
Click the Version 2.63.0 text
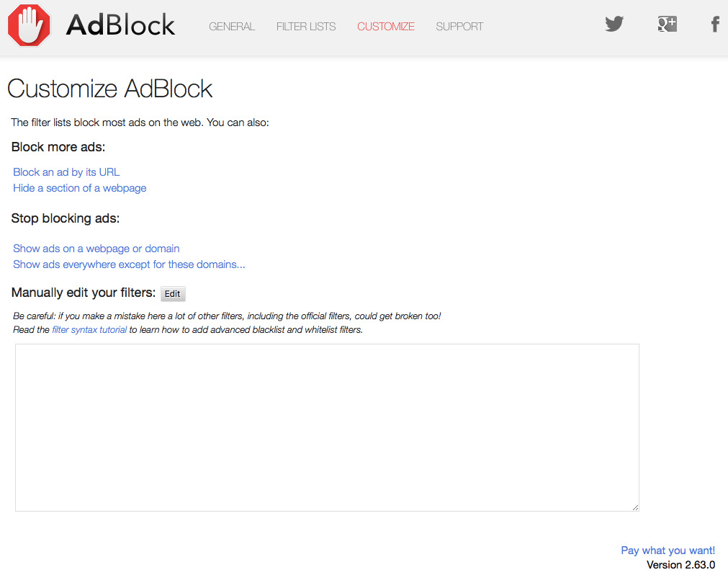(x=680, y=565)
